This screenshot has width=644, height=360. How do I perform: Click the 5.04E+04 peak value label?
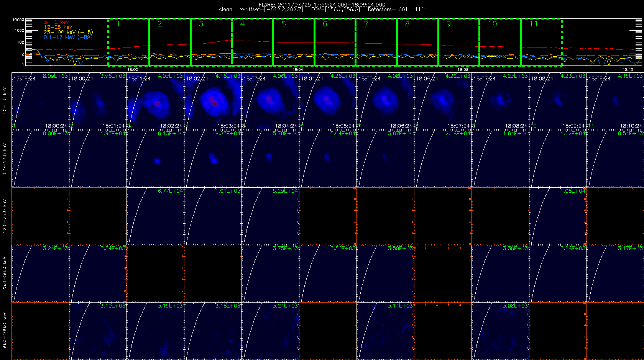(x=343, y=134)
